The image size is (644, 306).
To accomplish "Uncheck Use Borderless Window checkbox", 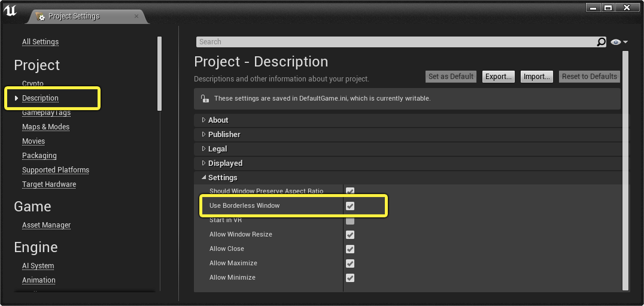I will 350,206.
